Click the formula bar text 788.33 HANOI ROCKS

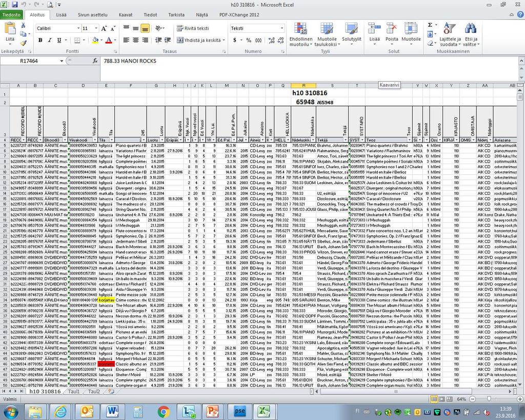click(130, 61)
